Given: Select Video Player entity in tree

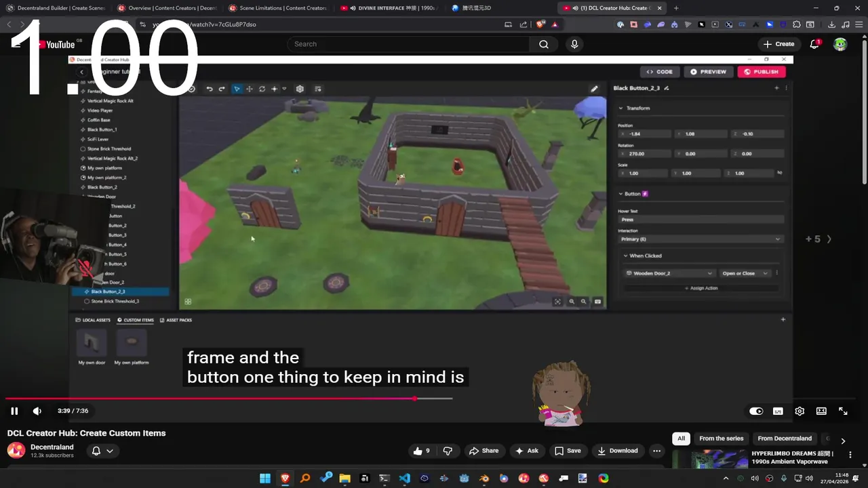Looking at the screenshot, I should [x=100, y=110].
